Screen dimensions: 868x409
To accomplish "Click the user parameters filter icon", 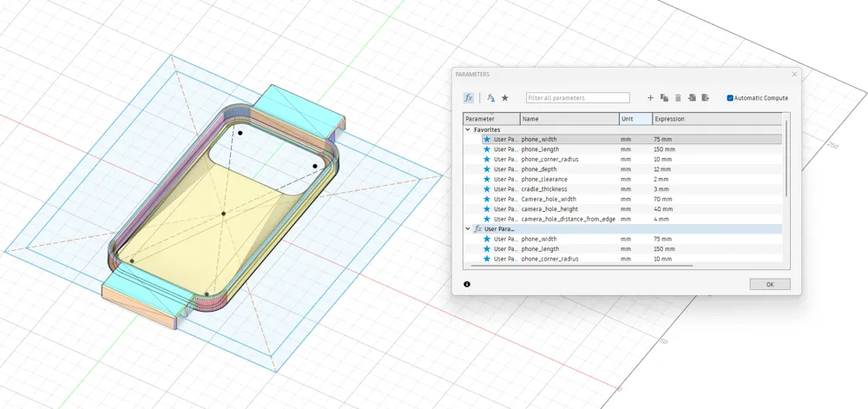I will [490, 98].
